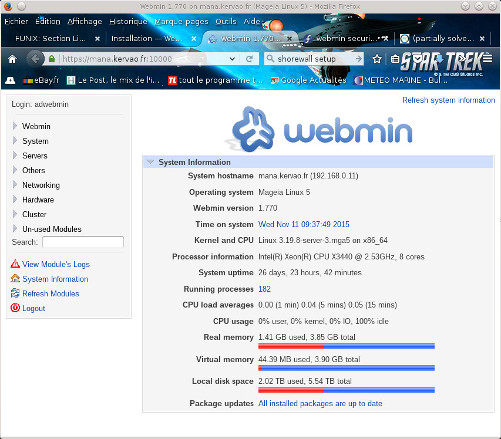The width and height of the screenshot is (501, 439).
Task: Close the 'FUNX: Section Li...' tab
Action: coord(97,39)
